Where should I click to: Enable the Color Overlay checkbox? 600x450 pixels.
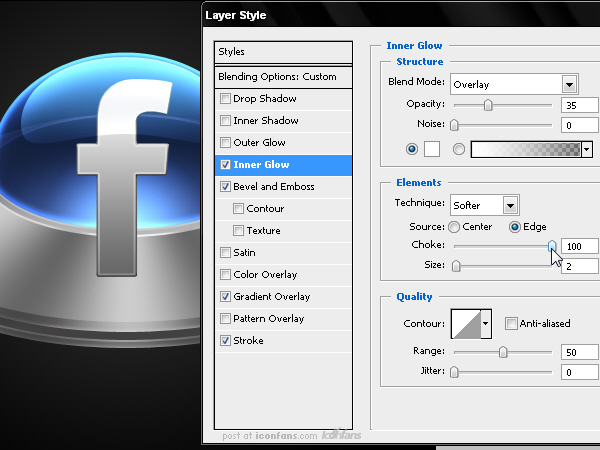coord(225,275)
